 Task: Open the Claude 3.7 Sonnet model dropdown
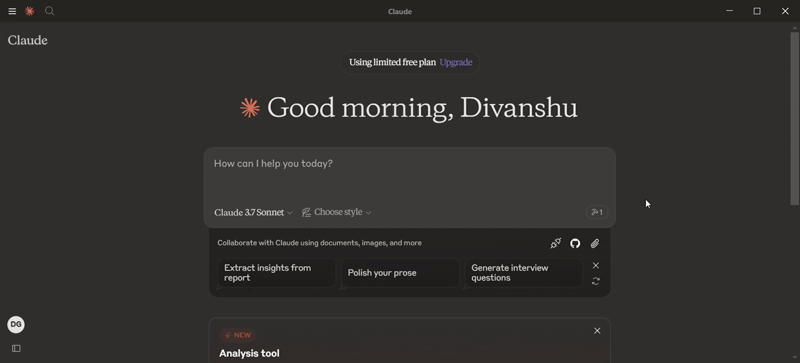(253, 212)
